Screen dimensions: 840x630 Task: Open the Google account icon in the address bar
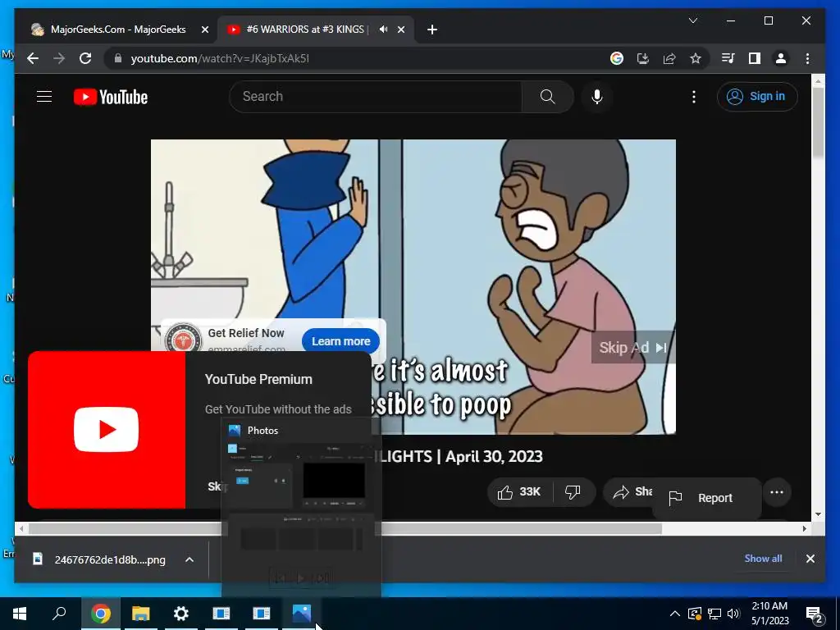click(617, 58)
